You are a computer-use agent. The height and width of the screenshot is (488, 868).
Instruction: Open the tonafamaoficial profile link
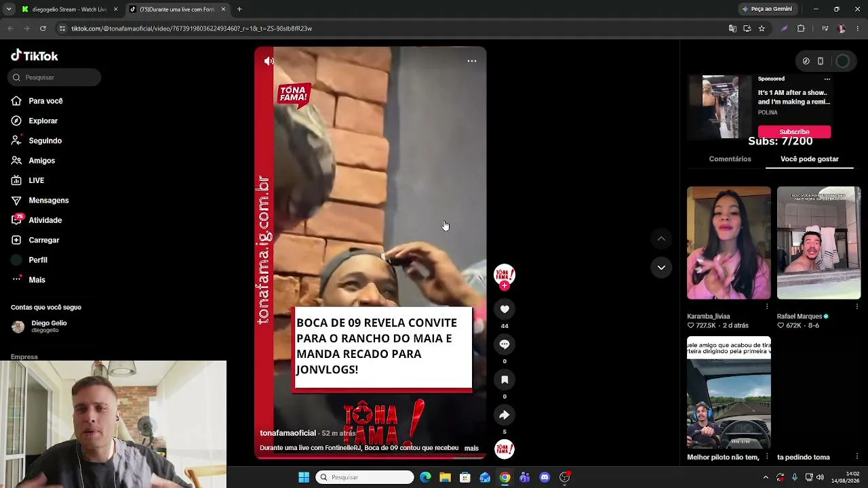click(x=288, y=433)
